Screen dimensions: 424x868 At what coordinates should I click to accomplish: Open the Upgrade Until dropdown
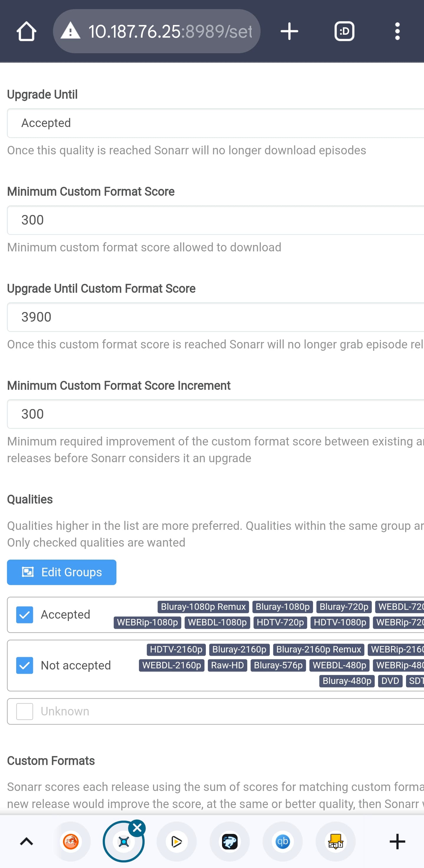pos(216,123)
